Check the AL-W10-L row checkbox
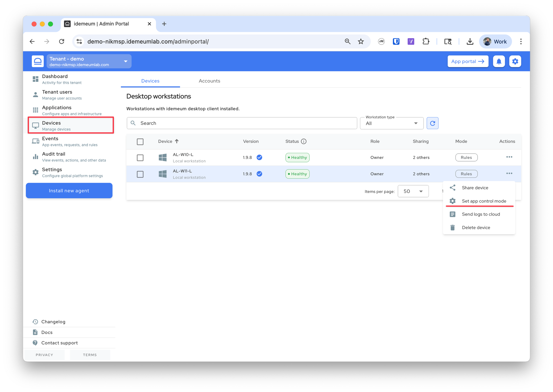The image size is (553, 392). [x=140, y=158]
